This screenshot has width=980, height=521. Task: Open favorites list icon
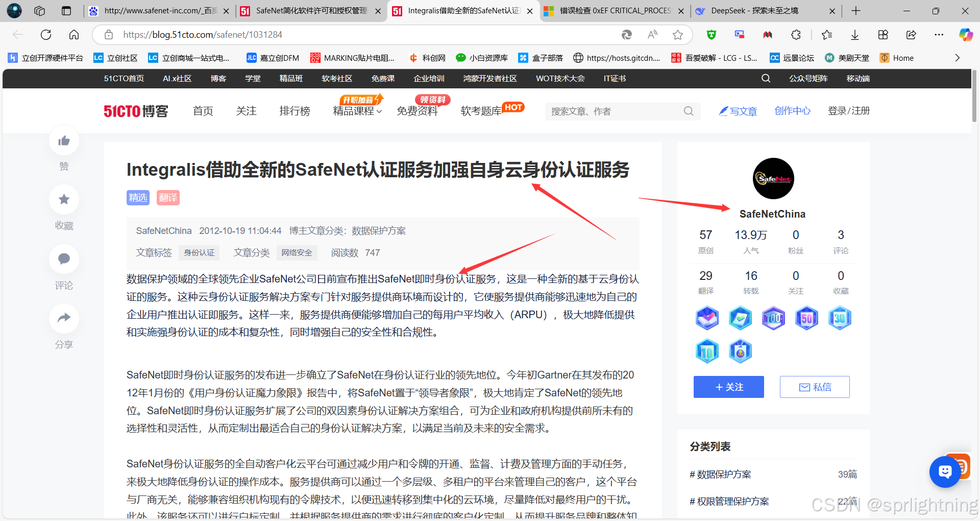tap(827, 35)
